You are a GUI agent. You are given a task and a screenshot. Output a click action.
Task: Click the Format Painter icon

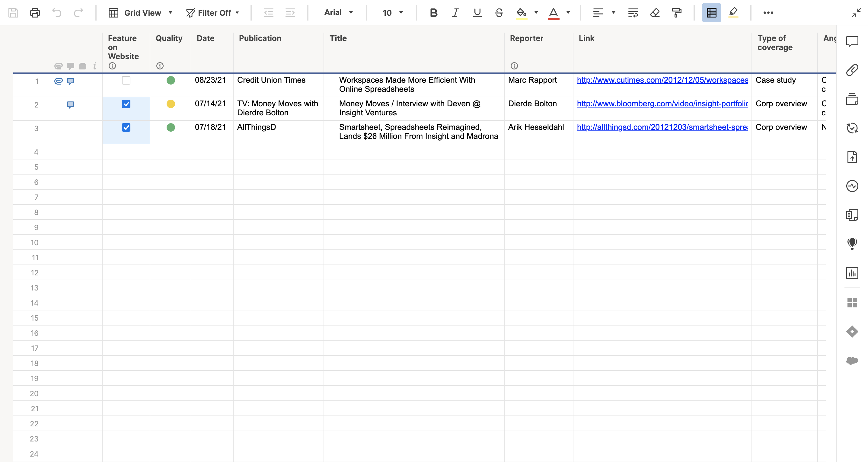[676, 13]
